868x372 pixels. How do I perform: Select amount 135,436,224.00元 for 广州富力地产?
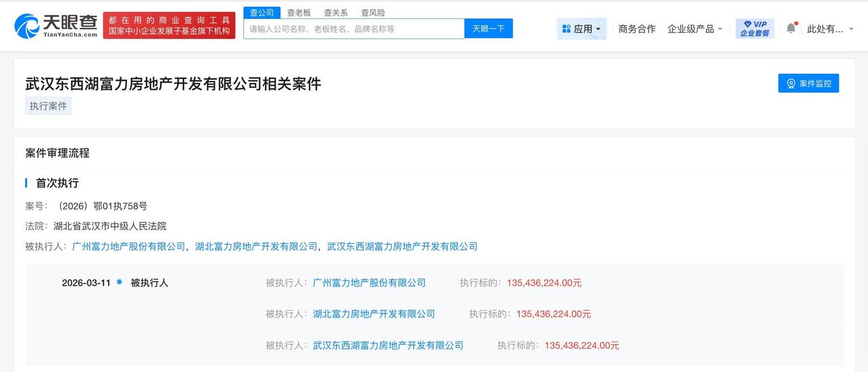pos(544,282)
